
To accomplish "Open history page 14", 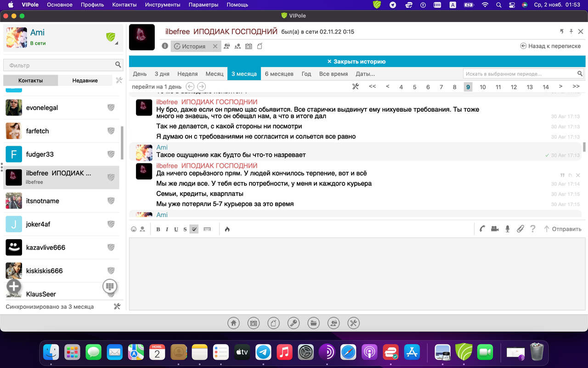I will point(546,87).
